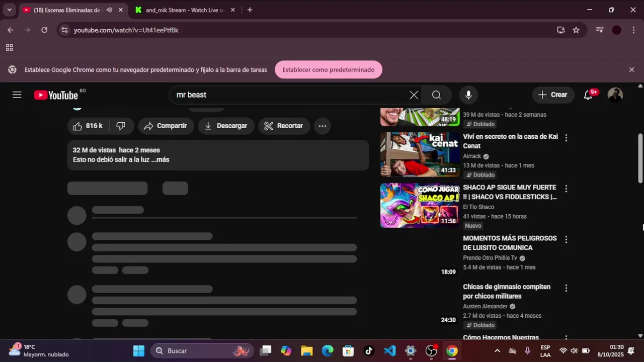
Task: Mute the audio icon on the YouTube tab
Action: tap(109, 10)
